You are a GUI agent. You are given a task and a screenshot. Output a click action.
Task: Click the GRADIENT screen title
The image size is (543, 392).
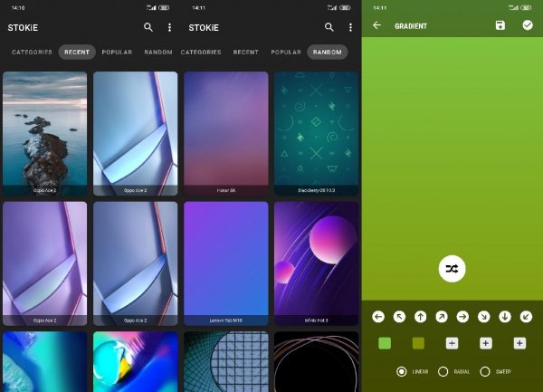click(x=411, y=26)
